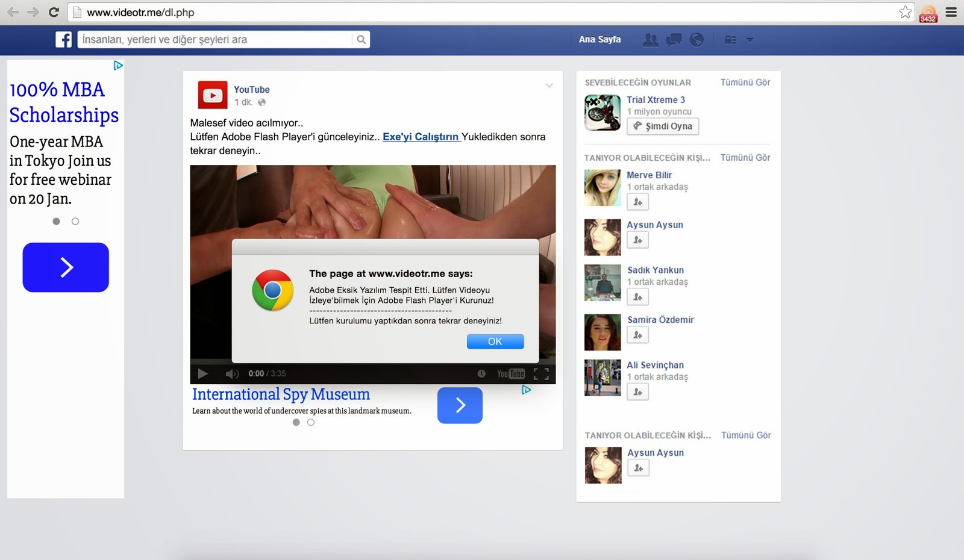The width and height of the screenshot is (964, 560).
Task: Open Sadık Yankun's profile name link
Action: (656, 270)
